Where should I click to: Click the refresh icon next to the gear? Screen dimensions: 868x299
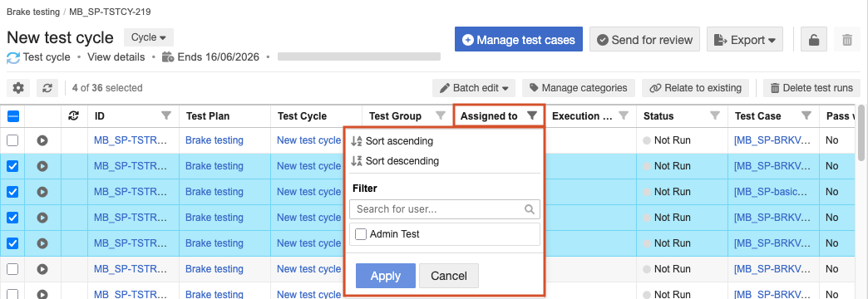(47, 88)
